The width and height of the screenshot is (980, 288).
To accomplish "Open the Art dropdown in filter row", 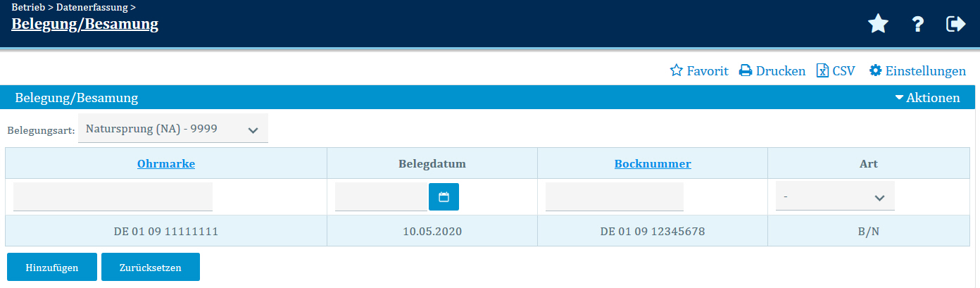I will [835, 197].
